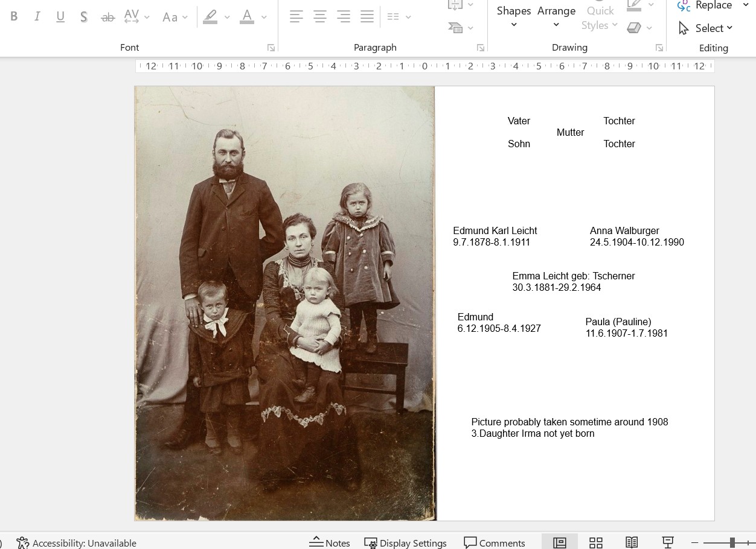The image size is (756, 549).
Task: Switch to Slide Sorter view
Action: (596, 542)
